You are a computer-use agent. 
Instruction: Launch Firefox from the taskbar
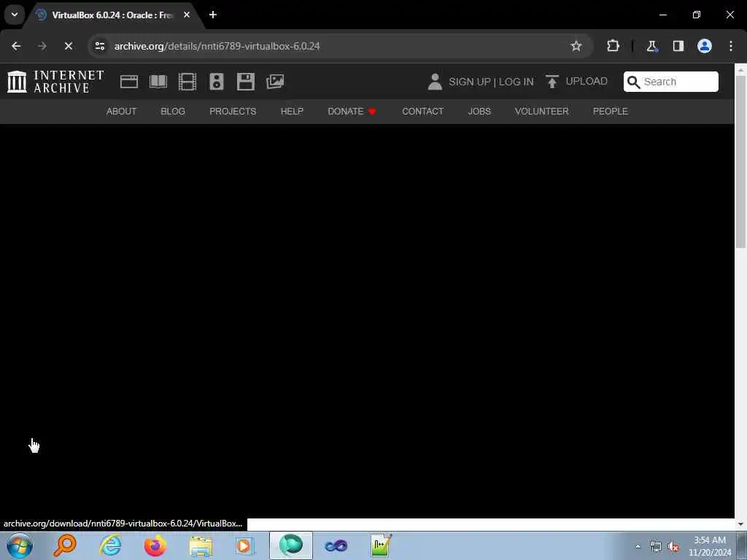pyautogui.click(x=155, y=545)
